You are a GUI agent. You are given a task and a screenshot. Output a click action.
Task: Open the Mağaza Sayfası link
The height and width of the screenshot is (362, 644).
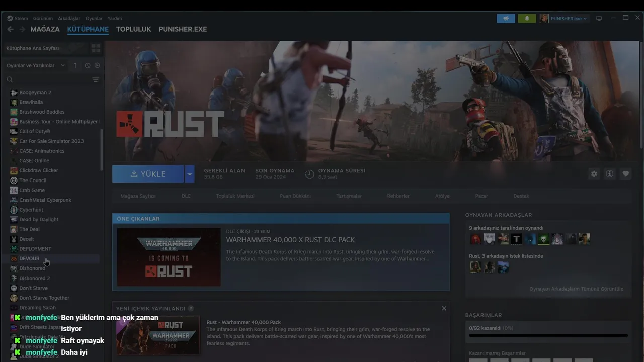(x=138, y=196)
